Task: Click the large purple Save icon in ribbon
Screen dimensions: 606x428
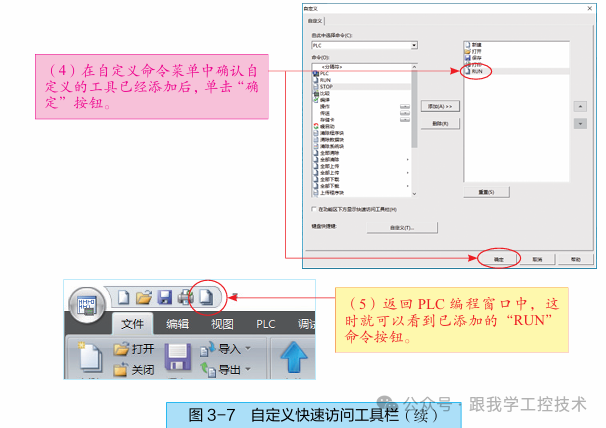Action: (x=178, y=357)
